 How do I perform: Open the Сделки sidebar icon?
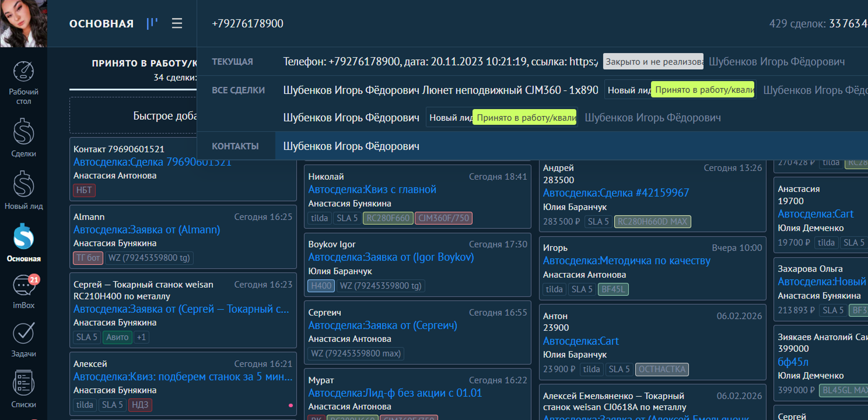(x=23, y=137)
